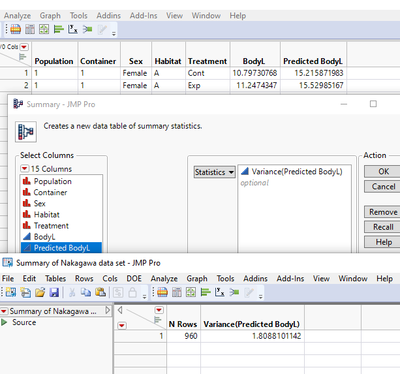Open the lower red triangle (rows menu) in the Summary table's corner
The image size is (400, 374).
pos(122,325)
